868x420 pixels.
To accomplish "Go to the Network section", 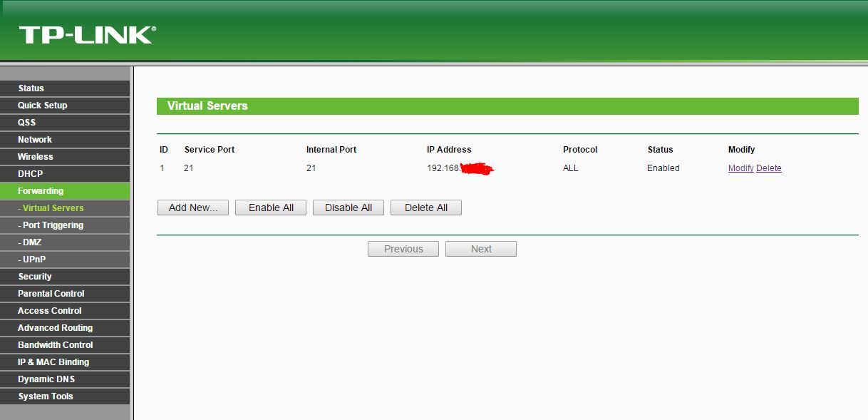I will [x=65, y=140].
